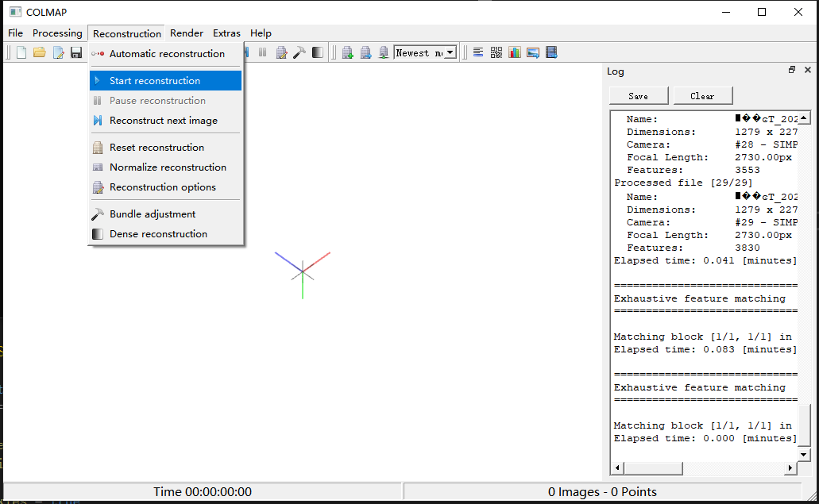Click the 'Elapsed time: 0.041 [minutes]' log line
Screen dimensions: 819x504
705,260
